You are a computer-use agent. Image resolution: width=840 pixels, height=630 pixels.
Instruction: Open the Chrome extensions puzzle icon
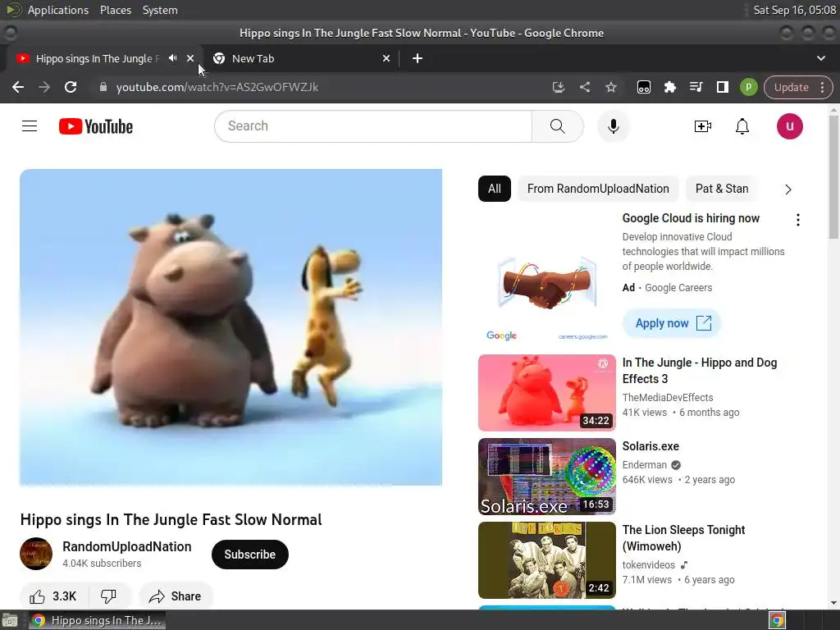(669, 87)
